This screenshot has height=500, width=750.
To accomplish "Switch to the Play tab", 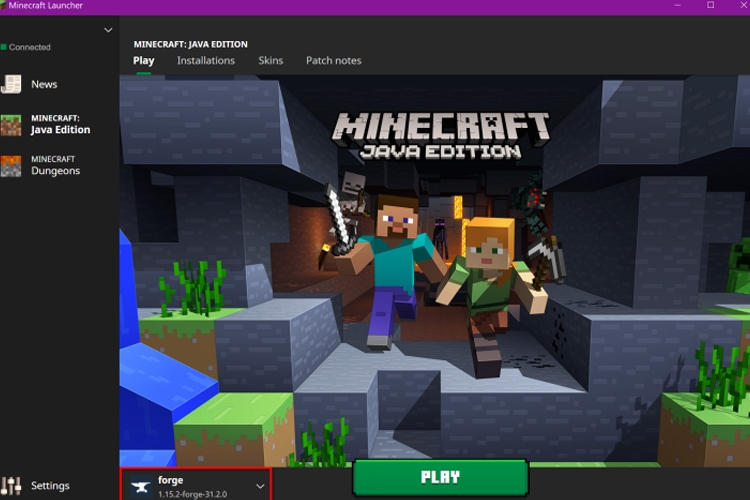I will [143, 61].
